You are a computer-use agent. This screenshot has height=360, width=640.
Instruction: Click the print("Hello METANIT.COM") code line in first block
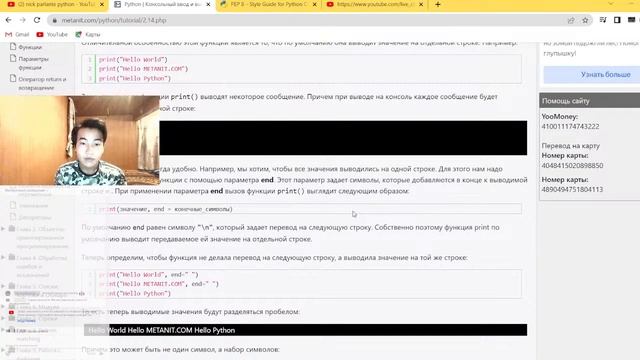[143, 69]
